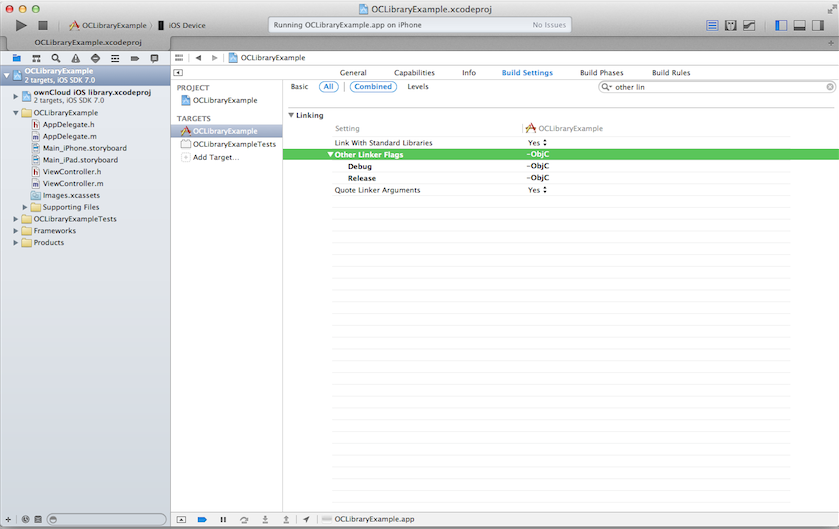Click the build settings search field
Screen dimensions: 839x529
click(717, 87)
